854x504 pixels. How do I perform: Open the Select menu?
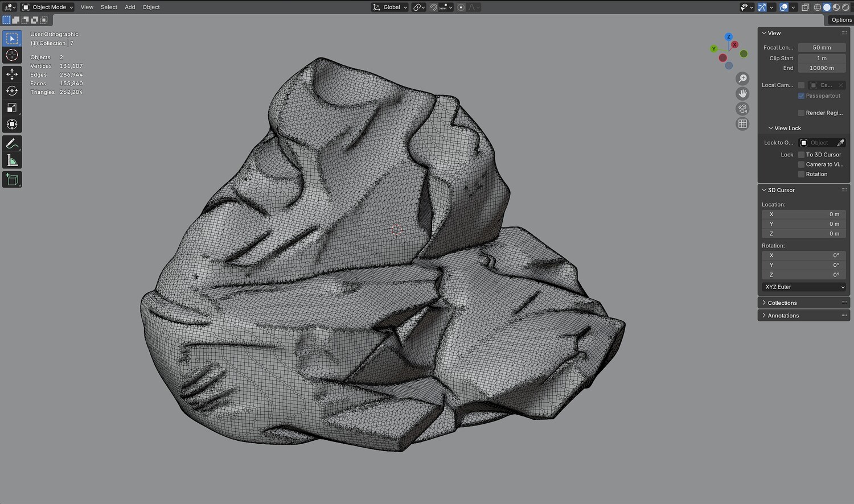pos(109,7)
